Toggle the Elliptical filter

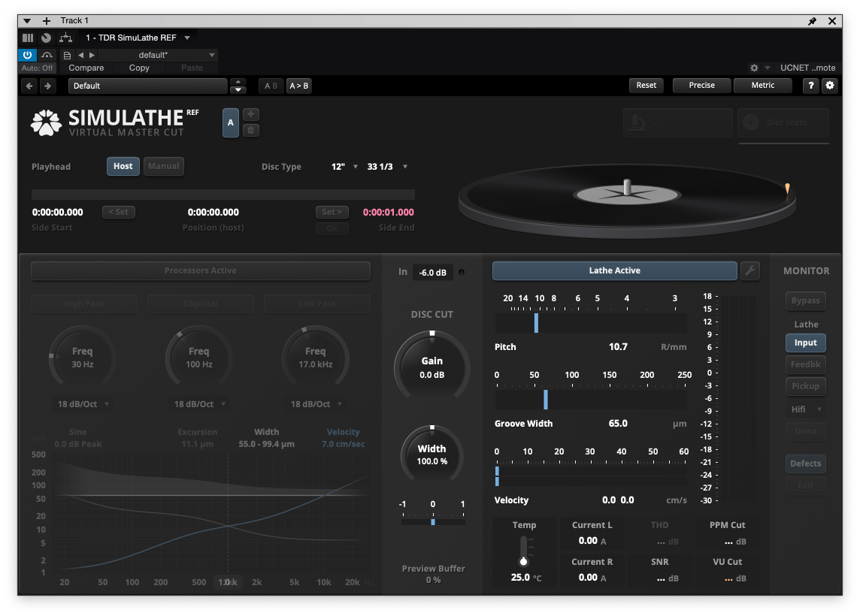tap(200, 303)
